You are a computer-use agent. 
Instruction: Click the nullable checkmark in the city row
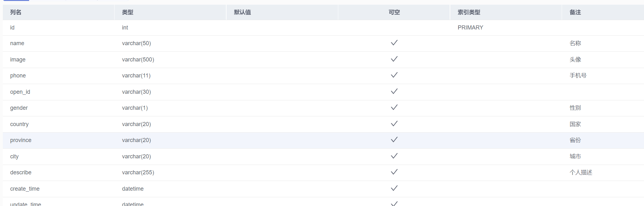[394, 156]
